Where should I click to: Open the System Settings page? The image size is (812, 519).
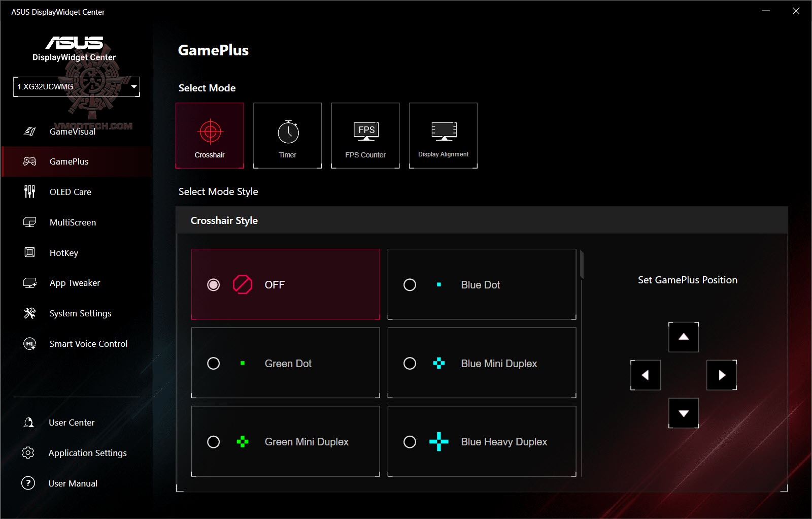click(x=80, y=313)
